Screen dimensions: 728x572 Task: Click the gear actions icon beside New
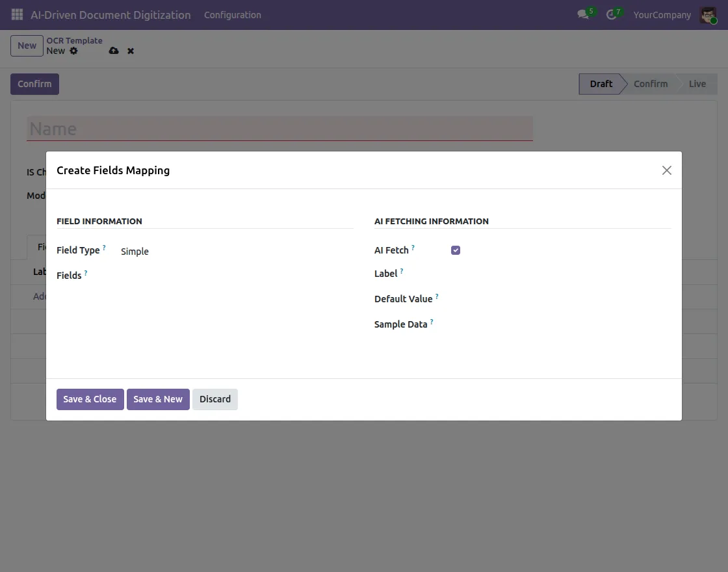pyautogui.click(x=74, y=51)
